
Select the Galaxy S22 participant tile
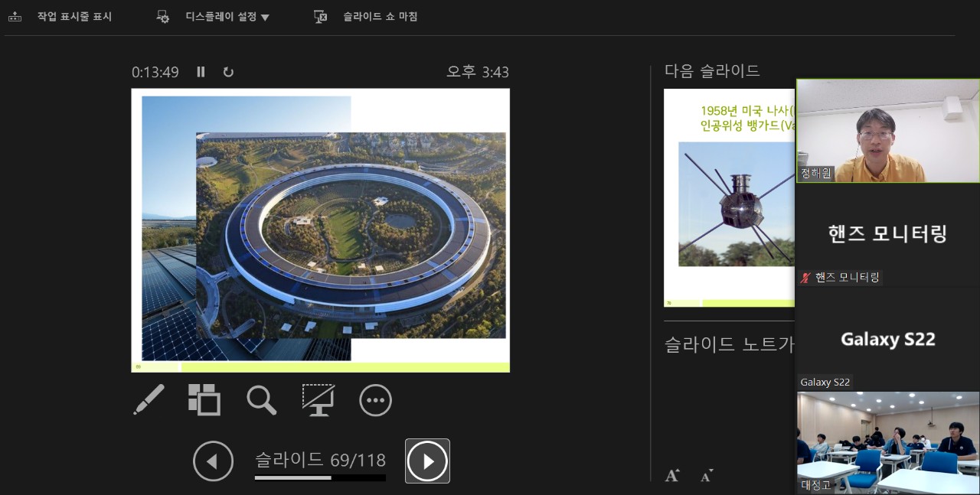point(888,339)
